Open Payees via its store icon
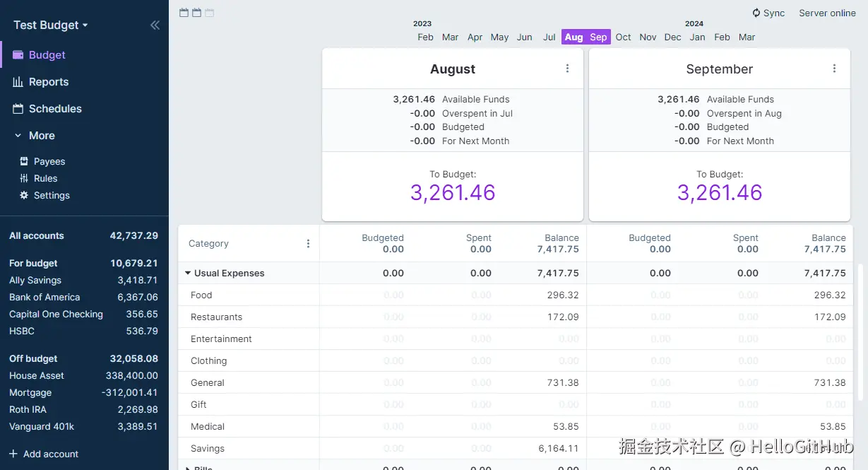The image size is (868, 470). (24, 162)
